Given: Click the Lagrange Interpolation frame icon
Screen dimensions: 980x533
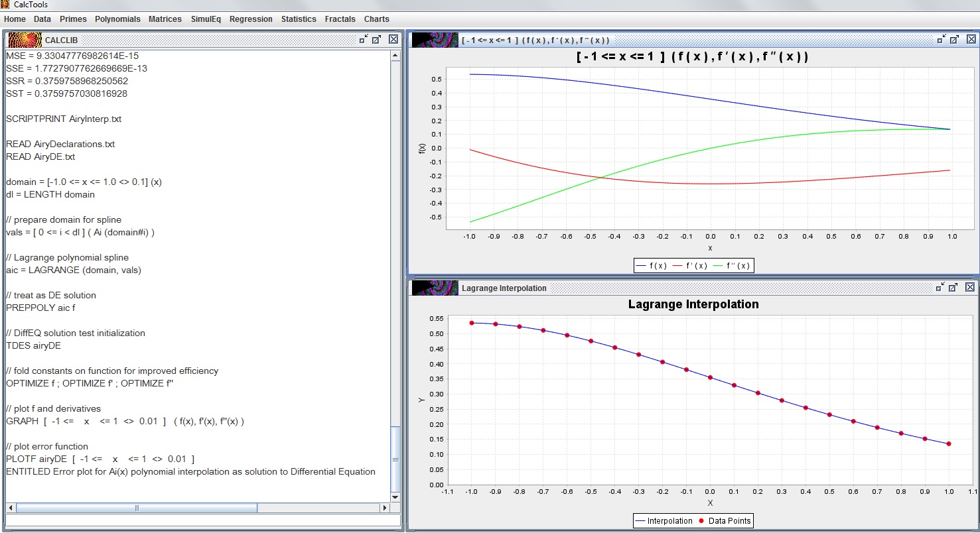Looking at the screenshot, I should 435,288.
